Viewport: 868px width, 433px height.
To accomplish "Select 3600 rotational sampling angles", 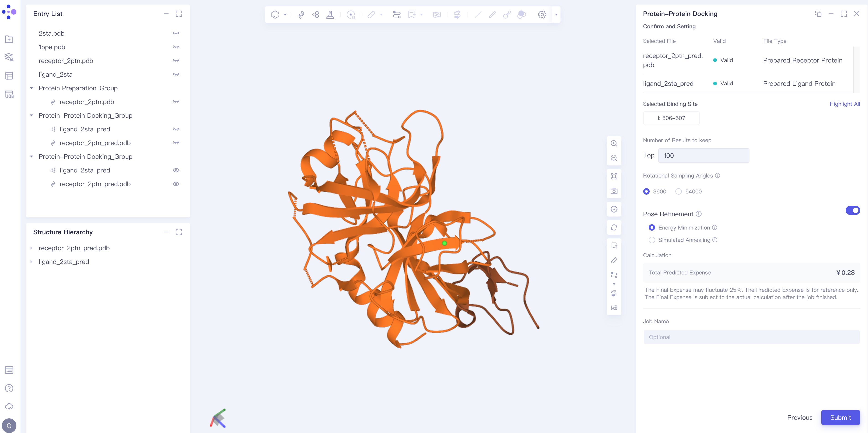I will 646,192.
